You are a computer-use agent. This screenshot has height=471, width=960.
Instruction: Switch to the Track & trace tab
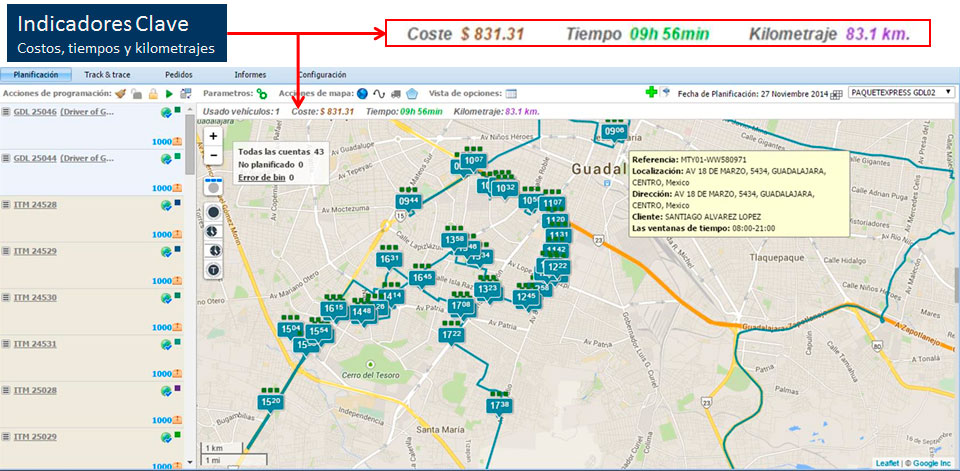tap(107, 75)
